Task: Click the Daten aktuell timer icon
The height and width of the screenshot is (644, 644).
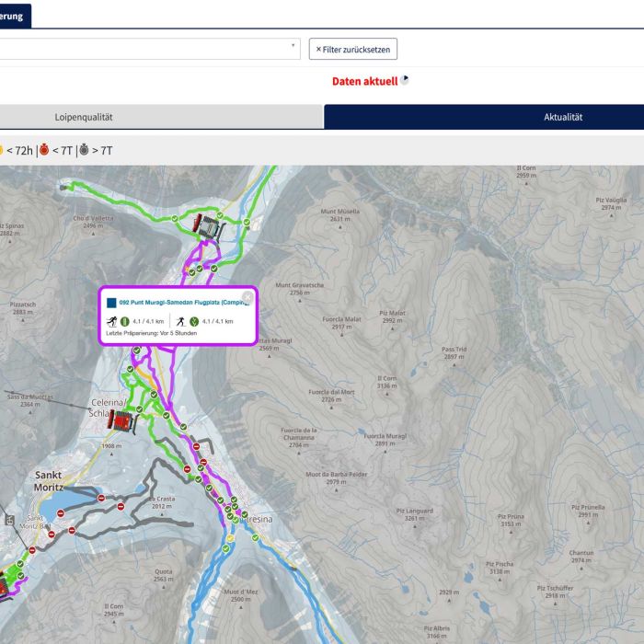Action: pyautogui.click(x=405, y=80)
